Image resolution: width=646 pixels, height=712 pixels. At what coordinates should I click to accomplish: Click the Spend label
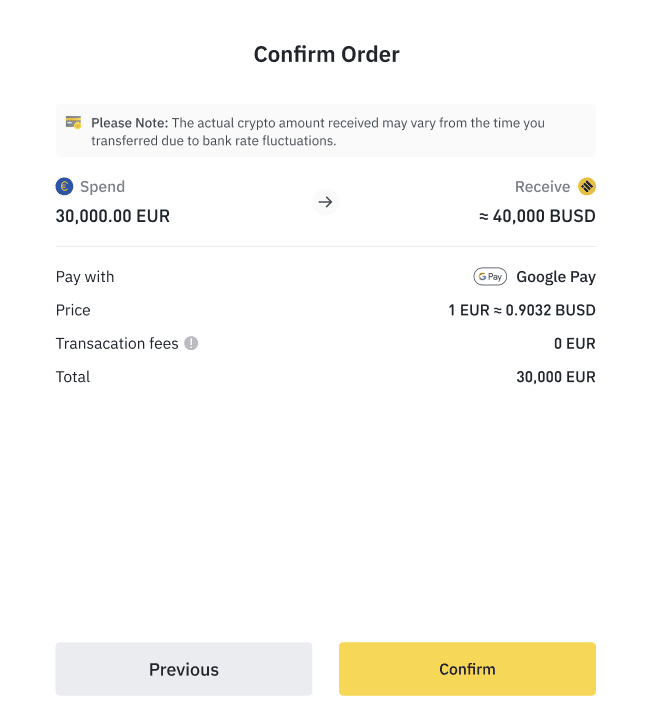(x=102, y=186)
